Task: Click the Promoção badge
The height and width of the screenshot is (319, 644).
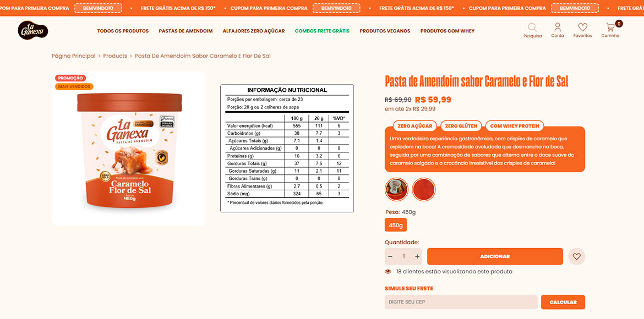Action: coord(70,78)
